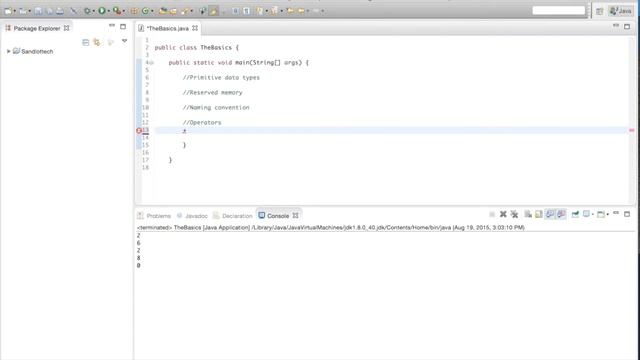
Task: Open dropdown next to New Java Class icon
Action: [x=152, y=11]
